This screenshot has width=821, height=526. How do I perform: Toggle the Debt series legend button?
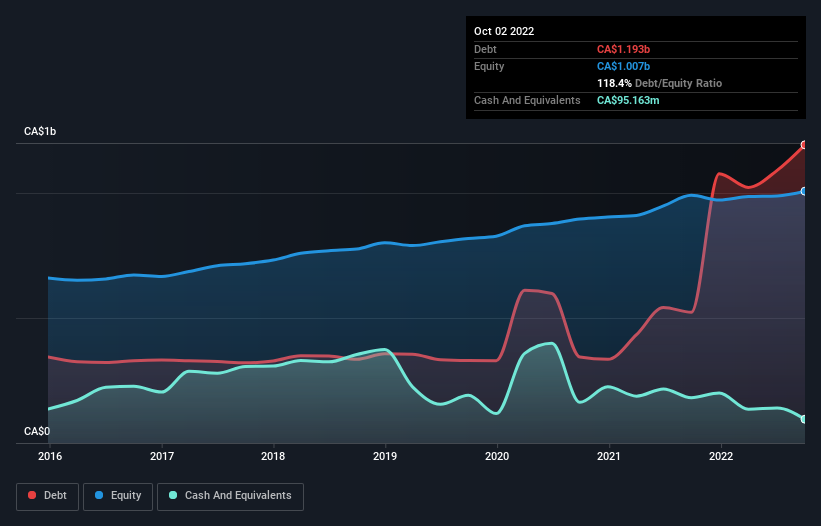[48, 496]
